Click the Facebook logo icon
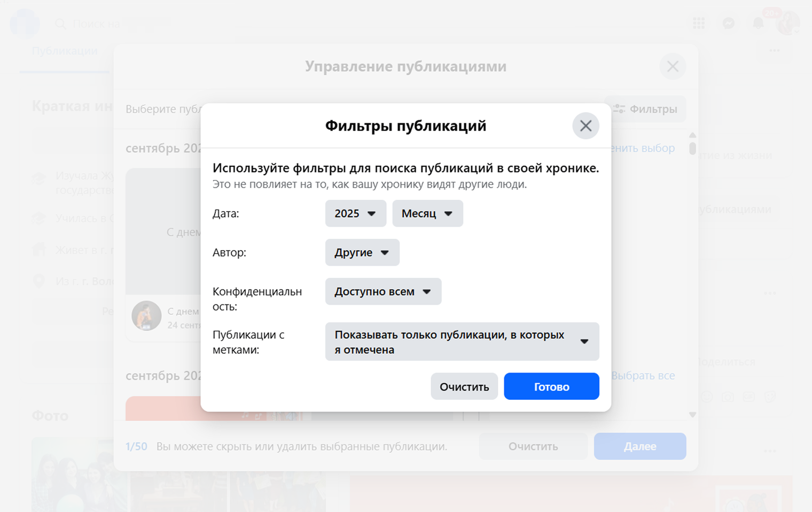This screenshot has height=512, width=812. (x=25, y=24)
